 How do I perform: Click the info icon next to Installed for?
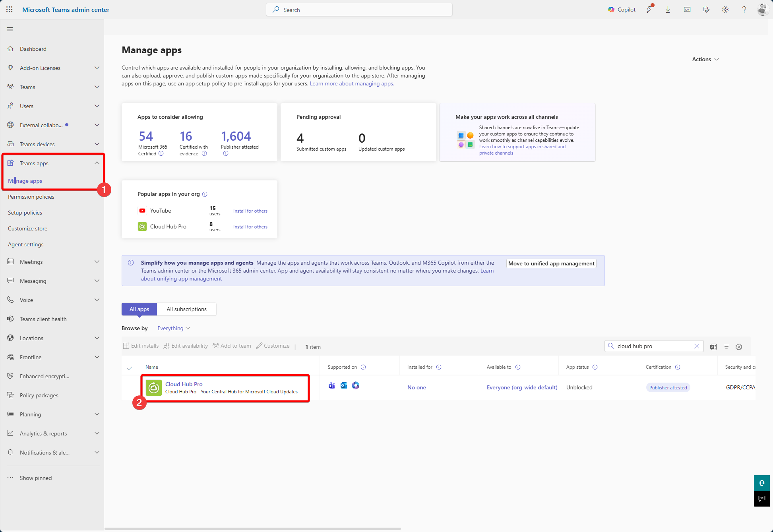(x=439, y=367)
